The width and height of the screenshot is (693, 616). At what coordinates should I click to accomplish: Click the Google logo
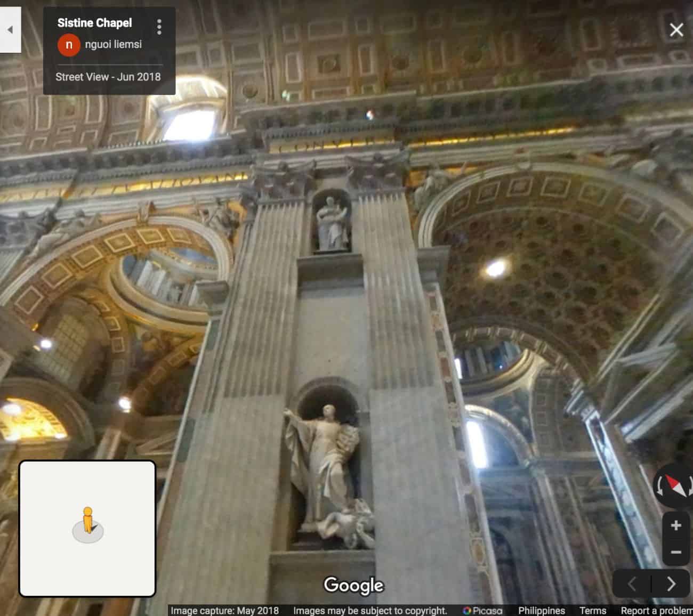[353, 585]
